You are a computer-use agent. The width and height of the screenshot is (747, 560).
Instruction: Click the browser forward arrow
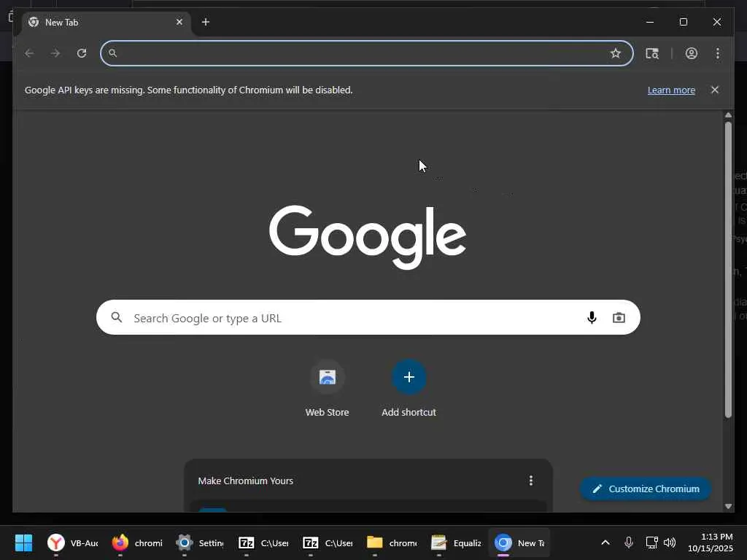click(x=55, y=53)
